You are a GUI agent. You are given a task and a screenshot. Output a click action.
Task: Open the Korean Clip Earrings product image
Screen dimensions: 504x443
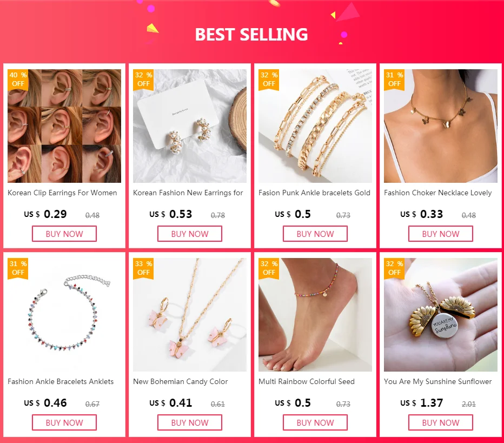pos(64,126)
